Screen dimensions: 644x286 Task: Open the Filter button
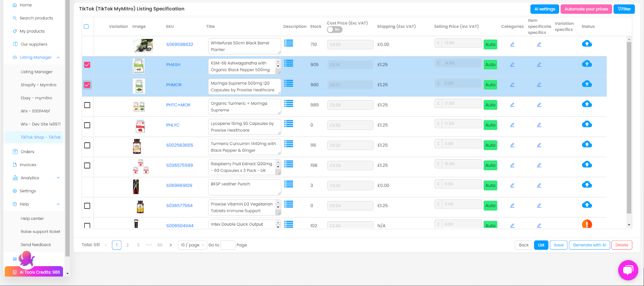(624, 9)
